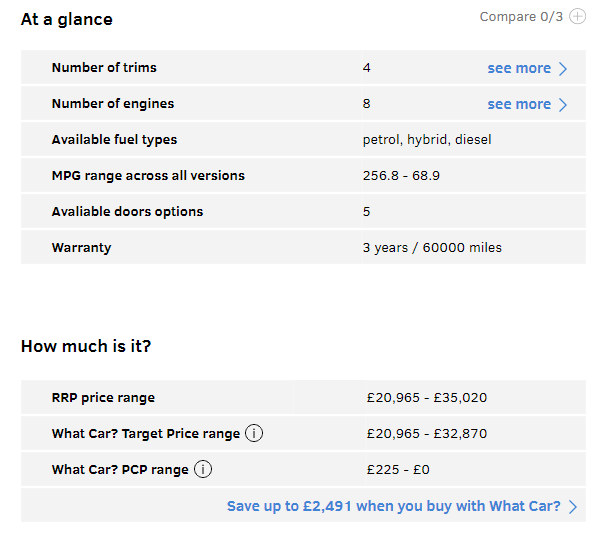Viewport: 608px width, 534px height.
Task: Click the Available fuel types row label
Action: (x=114, y=140)
